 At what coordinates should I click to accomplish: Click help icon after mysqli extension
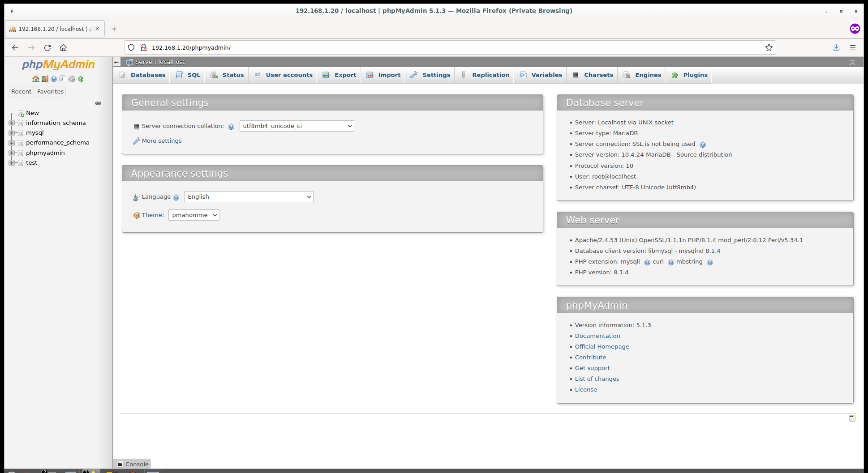pyautogui.click(x=647, y=263)
